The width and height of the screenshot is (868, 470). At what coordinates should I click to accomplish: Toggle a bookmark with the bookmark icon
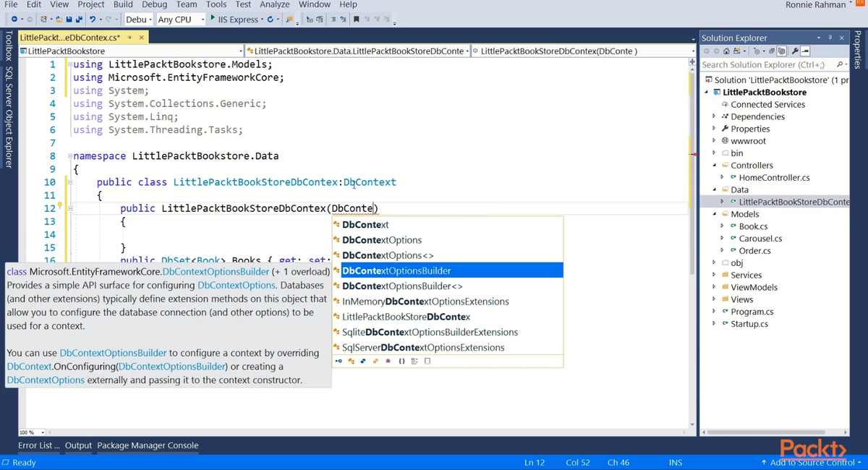356,19
